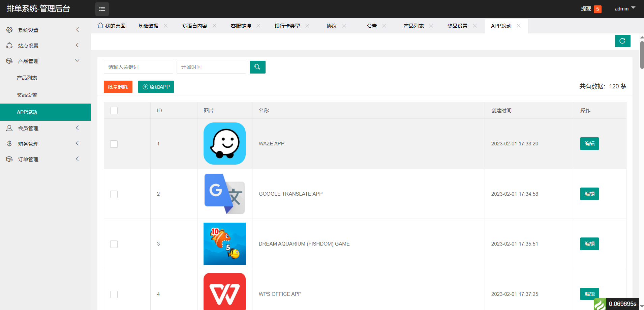Viewport: 644px width, 310px height.
Task: Close the 多语言内容 tab
Action: click(x=214, y=26)
